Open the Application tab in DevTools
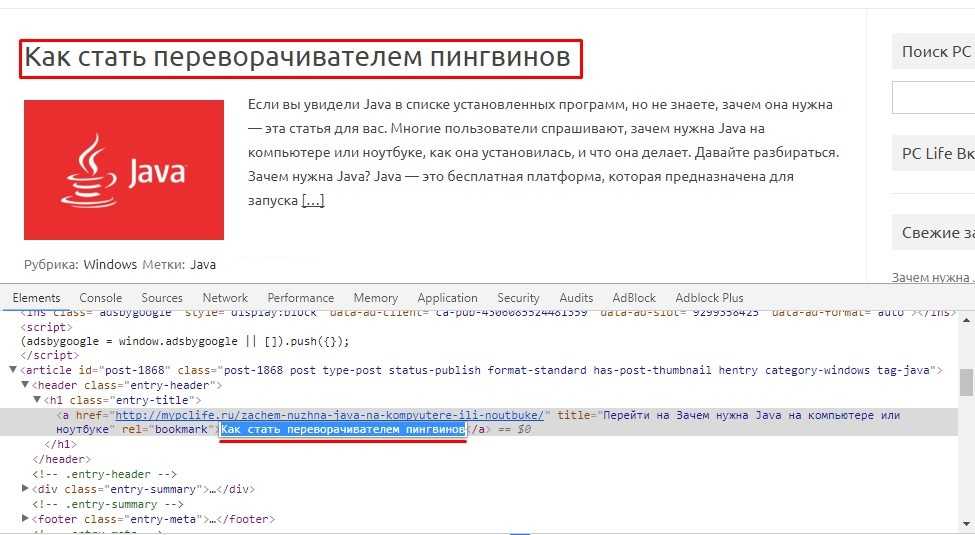975x535 pixels. pyautogui.click(x=447, y=298)
